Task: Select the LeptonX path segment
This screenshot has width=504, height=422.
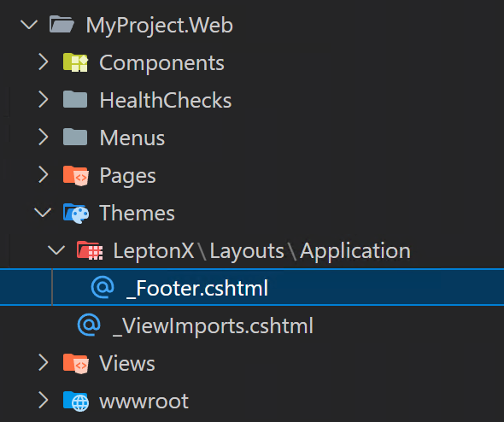Action: coord(154,250)
